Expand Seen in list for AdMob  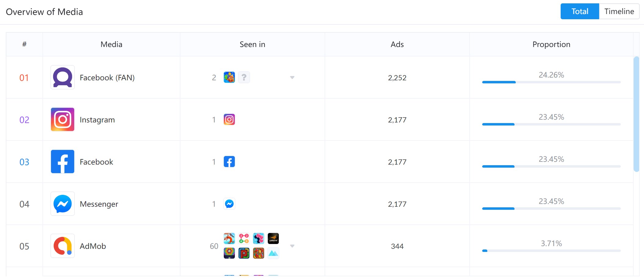click(292, 246)
